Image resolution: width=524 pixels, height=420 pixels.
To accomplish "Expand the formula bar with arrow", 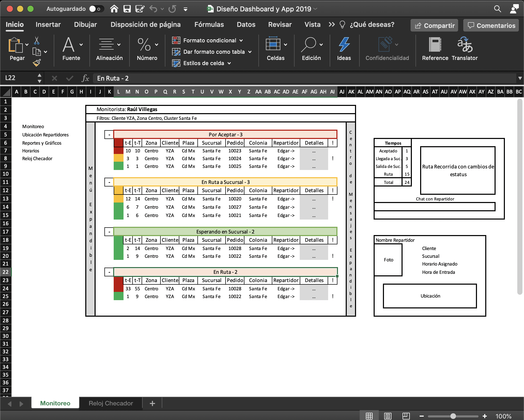I will [x=520, y=78].
